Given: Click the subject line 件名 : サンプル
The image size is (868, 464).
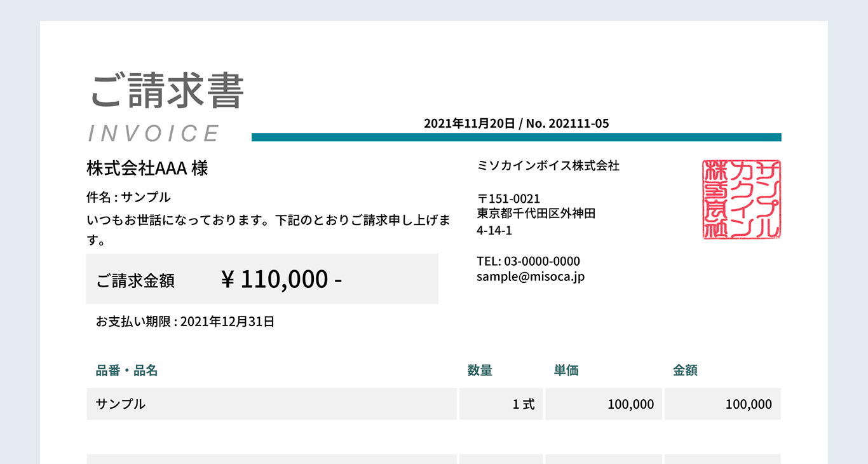Looking at the screenshot, I should 128,197.
